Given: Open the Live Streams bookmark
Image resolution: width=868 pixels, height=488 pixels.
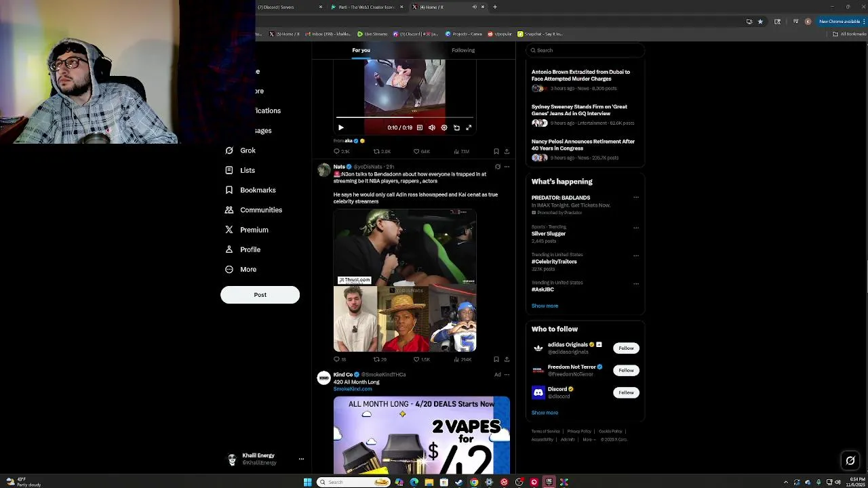Looking at the screenshot, I should [372, 34].
